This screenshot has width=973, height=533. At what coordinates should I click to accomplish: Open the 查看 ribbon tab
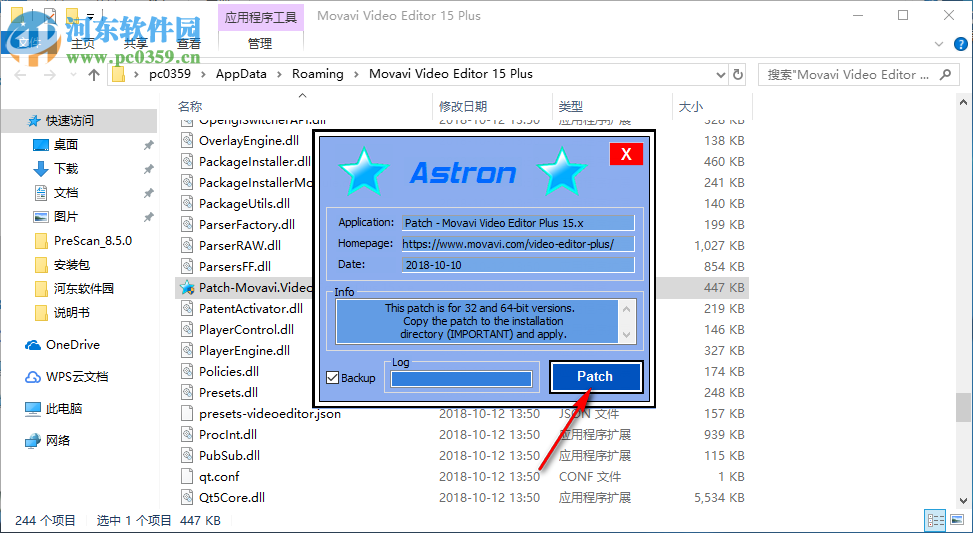click(189, 44)
